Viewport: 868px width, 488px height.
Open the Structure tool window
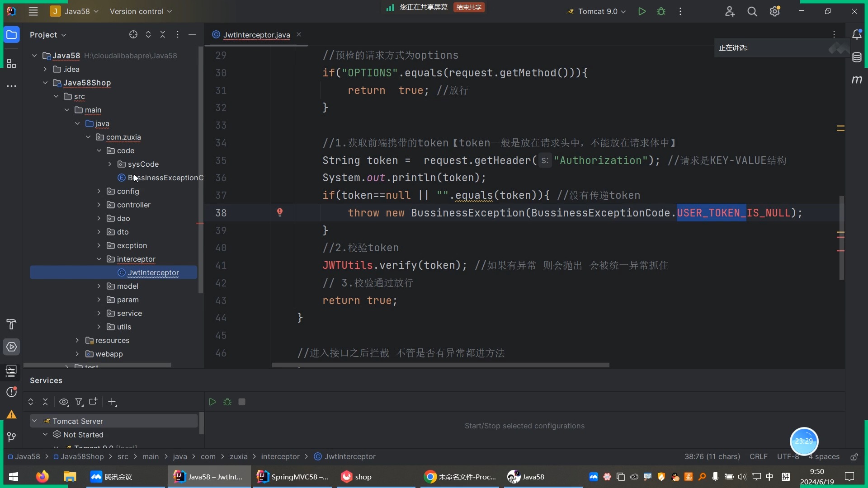[x=12, y=64]
